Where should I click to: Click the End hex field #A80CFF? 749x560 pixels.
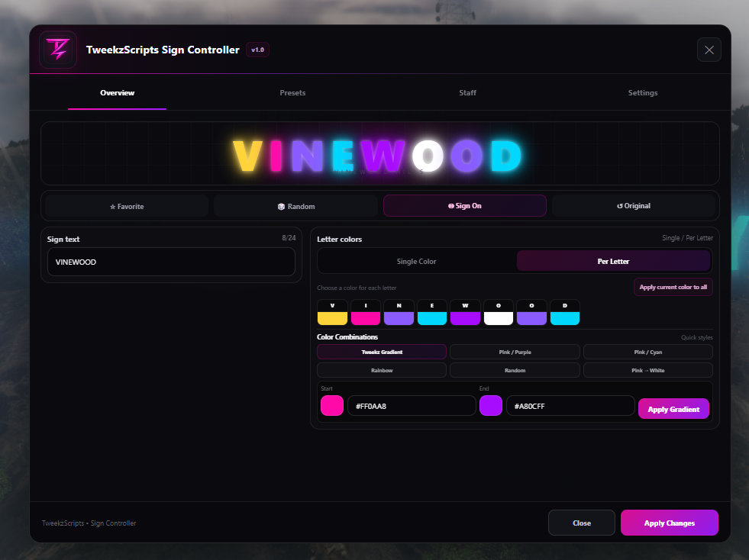tap(570, 406)
